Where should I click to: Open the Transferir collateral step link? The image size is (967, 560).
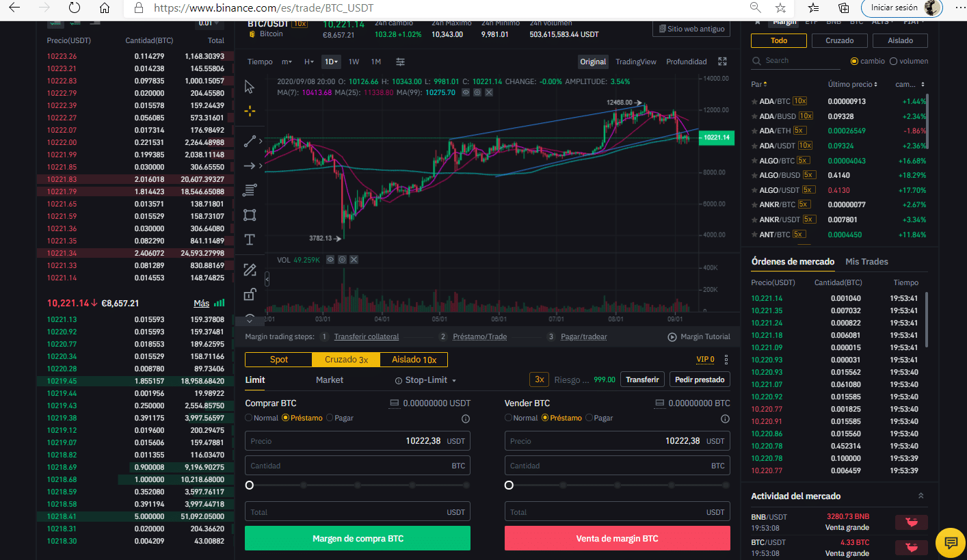pyautogui.click(x=366, y=336)
